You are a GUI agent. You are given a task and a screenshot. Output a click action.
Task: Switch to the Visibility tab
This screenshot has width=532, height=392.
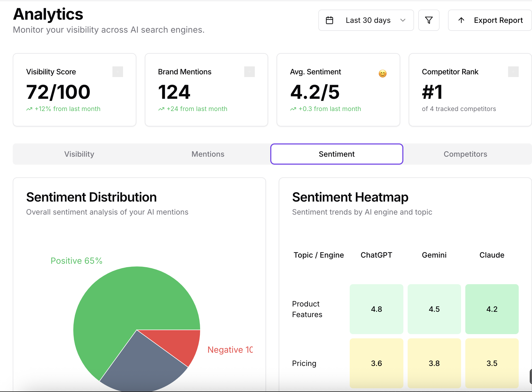(79, 154)
